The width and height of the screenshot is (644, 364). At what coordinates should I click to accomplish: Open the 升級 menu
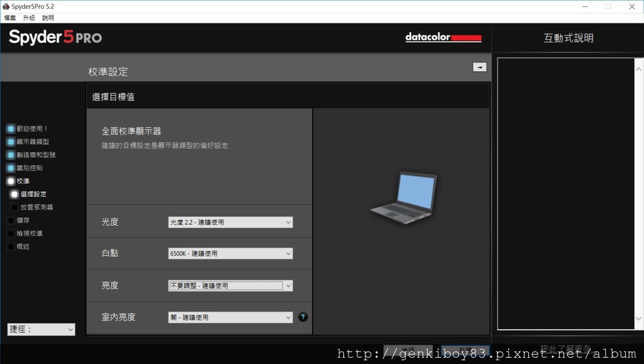click(29, 18)
